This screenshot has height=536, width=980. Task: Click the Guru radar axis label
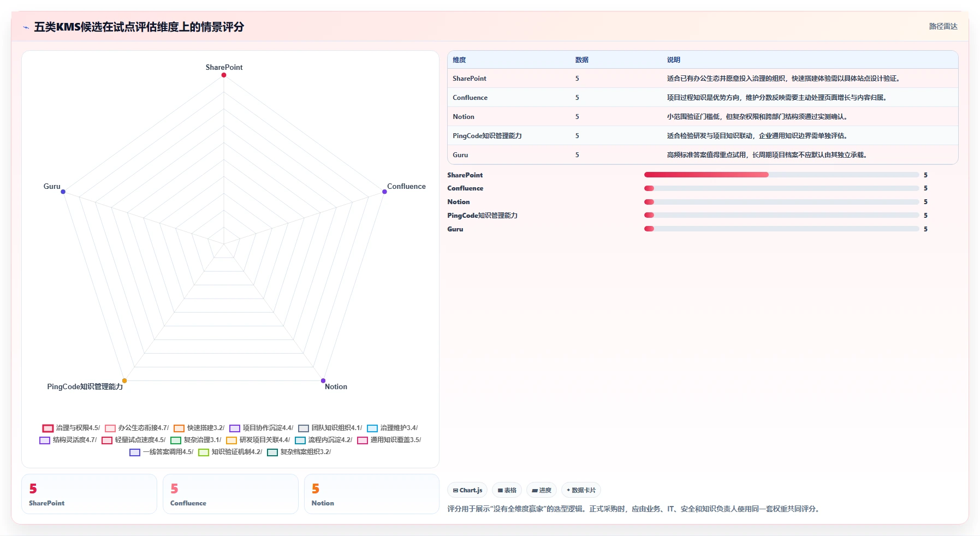[52, 186]
